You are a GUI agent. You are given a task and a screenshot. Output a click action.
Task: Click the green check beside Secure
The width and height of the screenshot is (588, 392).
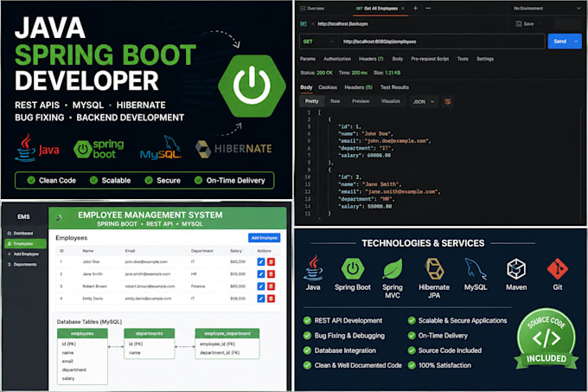tap(149, 181)
